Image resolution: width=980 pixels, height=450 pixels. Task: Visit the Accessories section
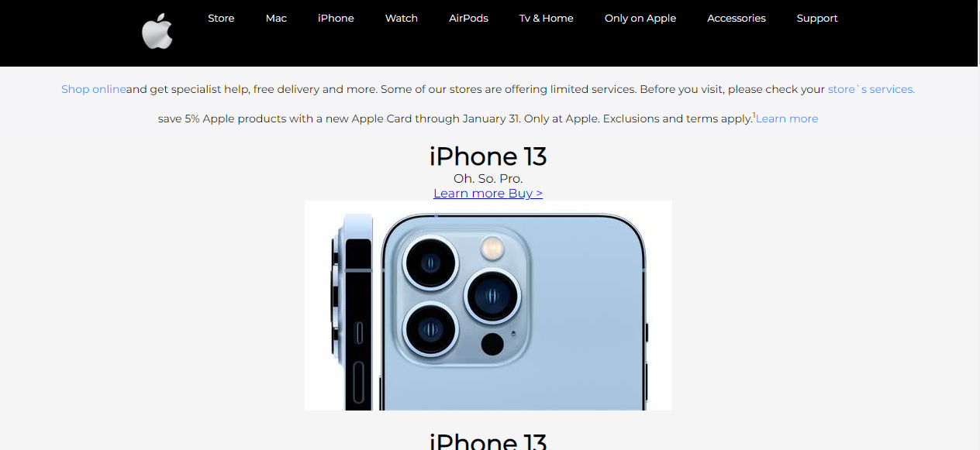737,18
